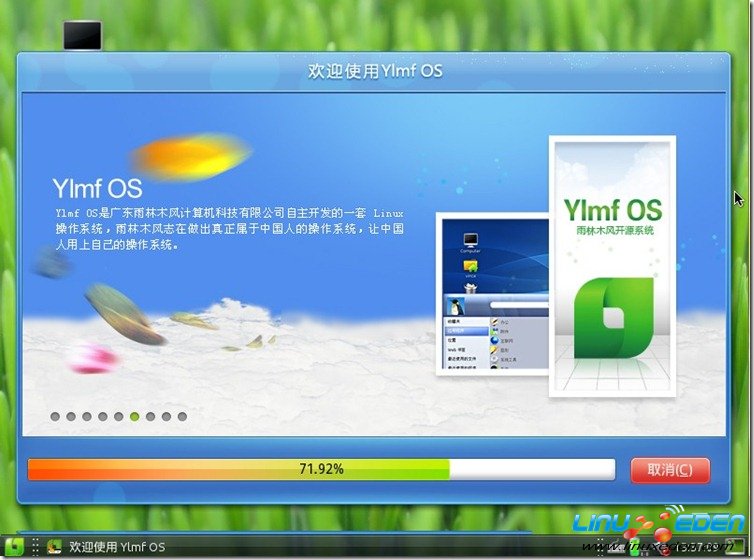Select the seventh slideshow indicator dot
Image resolution: width=754 pixels, height=560 pixels.
pyautogui.click(x=151, y=416)
